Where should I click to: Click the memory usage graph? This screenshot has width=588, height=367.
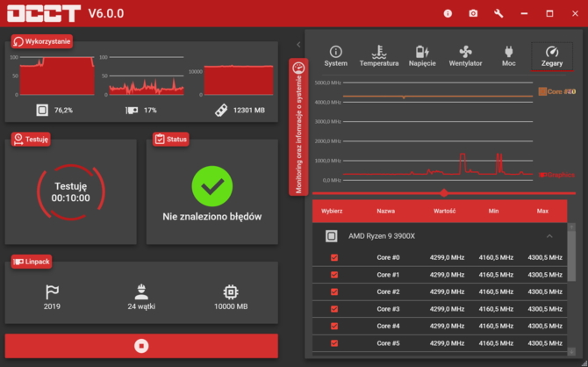pyautogui.click(x=239, y=80)
